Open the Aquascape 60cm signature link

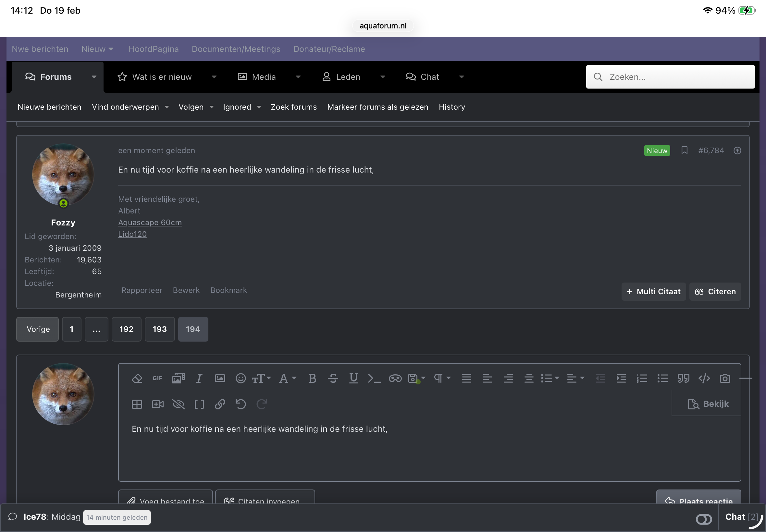click(150, 222)
